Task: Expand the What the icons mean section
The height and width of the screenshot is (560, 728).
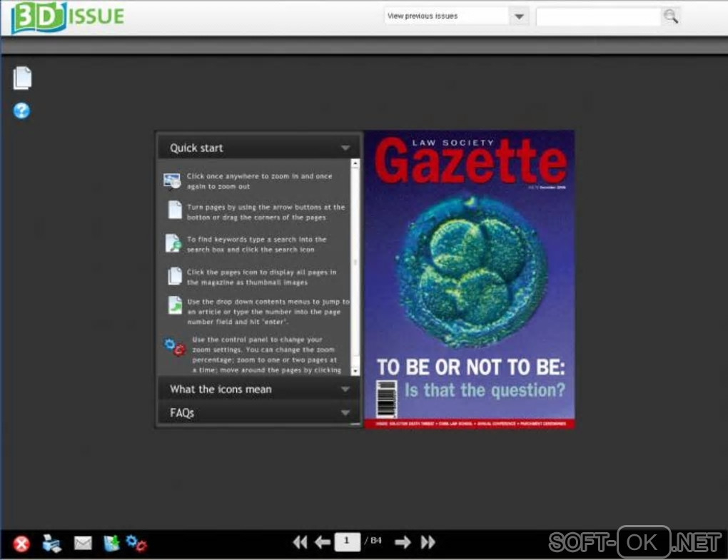Action: (x=258, y=390)
